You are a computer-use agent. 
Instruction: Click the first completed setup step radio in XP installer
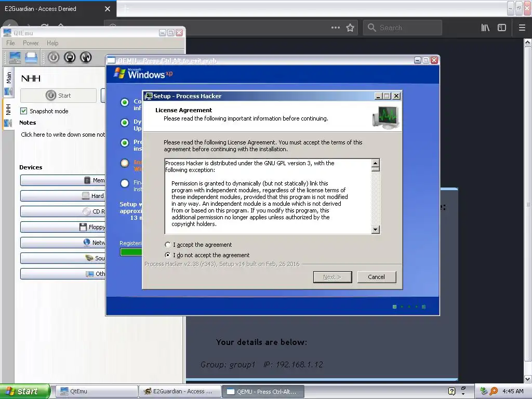(125, 102)
